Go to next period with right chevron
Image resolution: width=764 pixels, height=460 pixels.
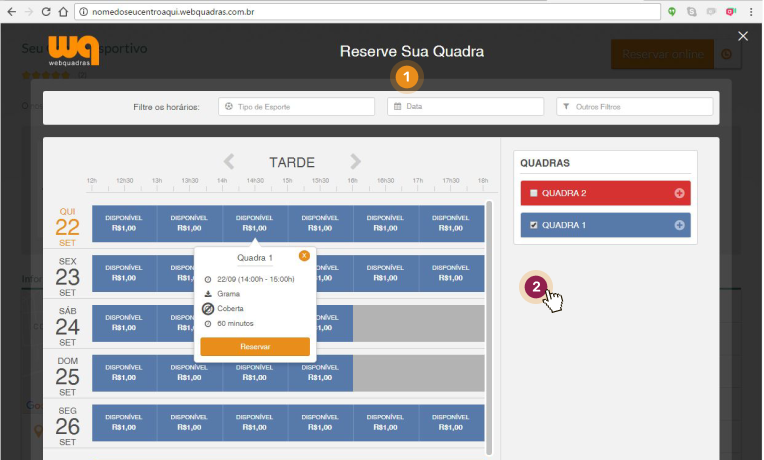355,162
